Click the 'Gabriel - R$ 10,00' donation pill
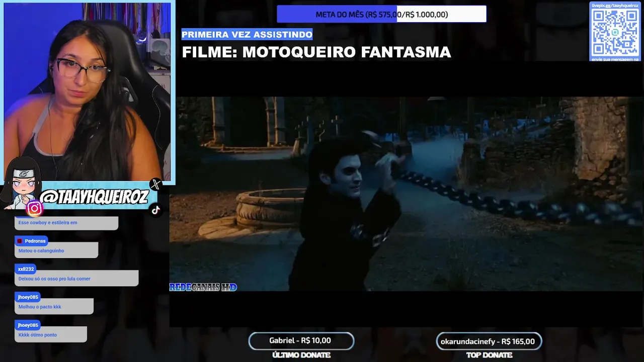The height and width of the screenshot is (362, 644). 301,341
